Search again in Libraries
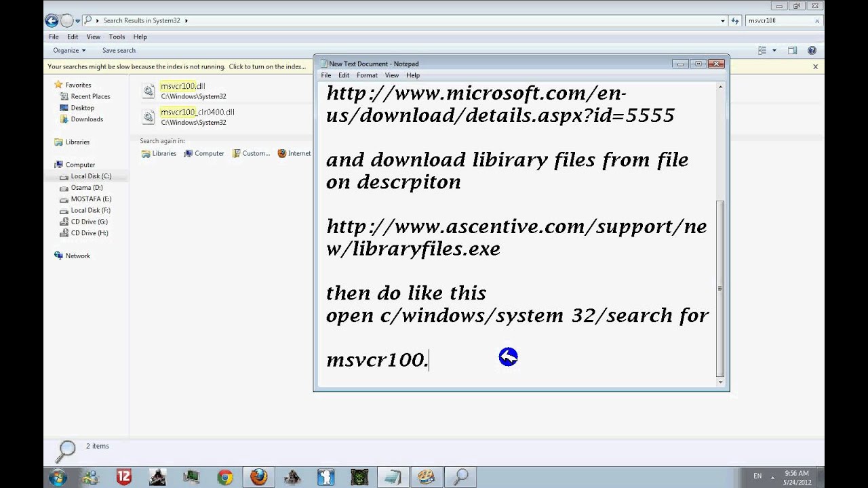Screen dimensions: 868x488 point(159,154)
